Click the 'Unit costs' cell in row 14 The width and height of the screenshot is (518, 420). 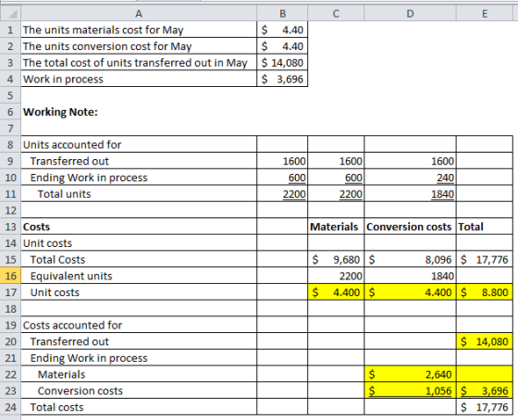point(139,243)
